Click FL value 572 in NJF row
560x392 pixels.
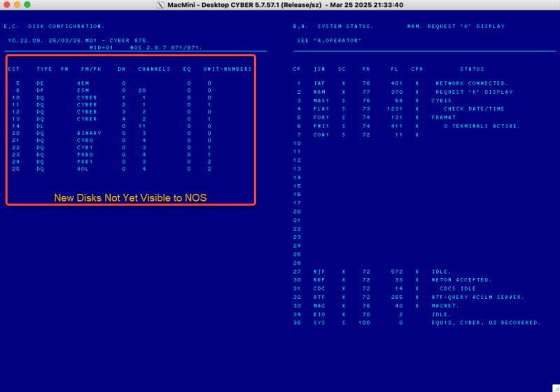397,272
